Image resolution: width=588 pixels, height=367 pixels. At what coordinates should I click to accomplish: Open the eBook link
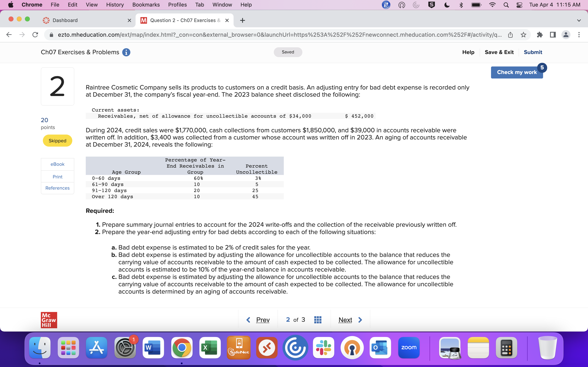pos(57,164)
